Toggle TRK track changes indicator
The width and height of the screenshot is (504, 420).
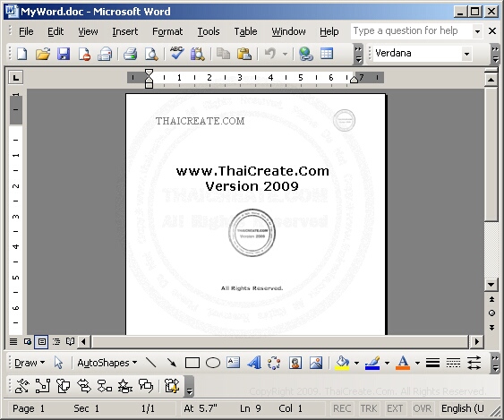click(369, 408)
